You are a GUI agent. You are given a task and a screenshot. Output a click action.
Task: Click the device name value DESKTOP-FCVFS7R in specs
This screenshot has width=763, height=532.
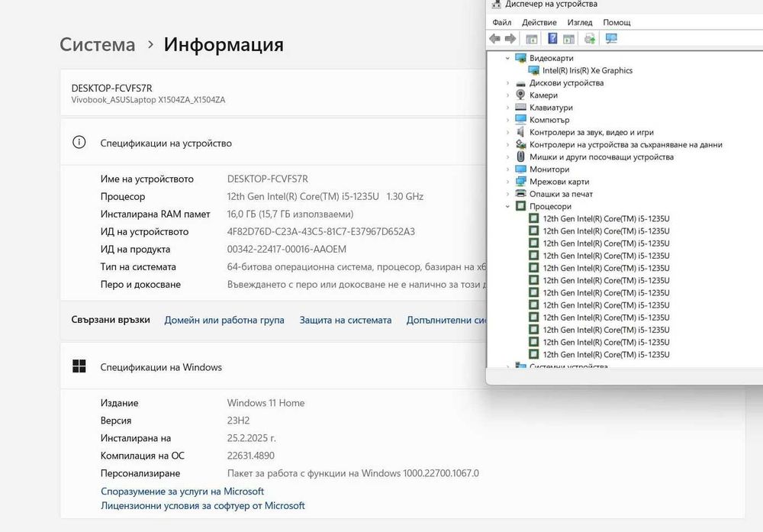click(x=268, y=179)
